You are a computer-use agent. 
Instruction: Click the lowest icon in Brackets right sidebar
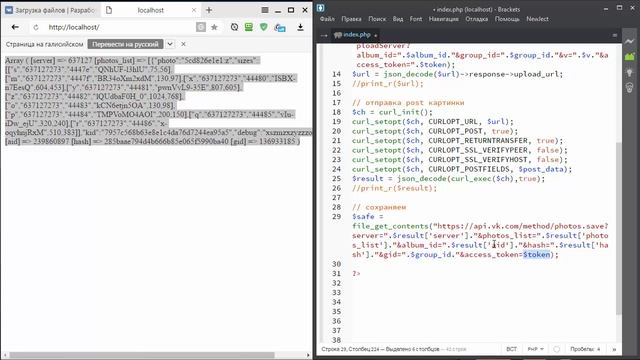629,87
